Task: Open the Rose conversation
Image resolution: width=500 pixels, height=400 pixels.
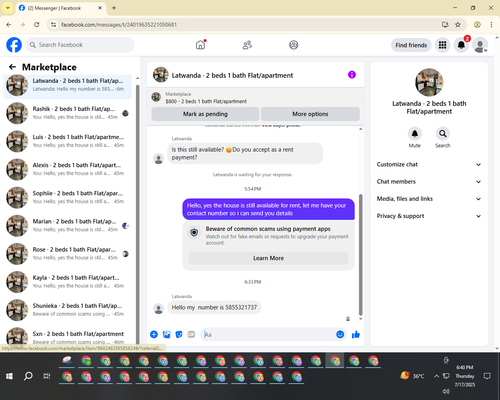Action: [67, 254]
